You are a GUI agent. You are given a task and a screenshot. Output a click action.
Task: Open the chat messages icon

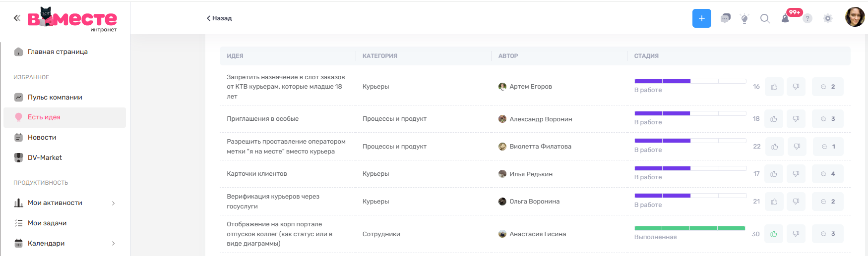[x=725, y=18]
